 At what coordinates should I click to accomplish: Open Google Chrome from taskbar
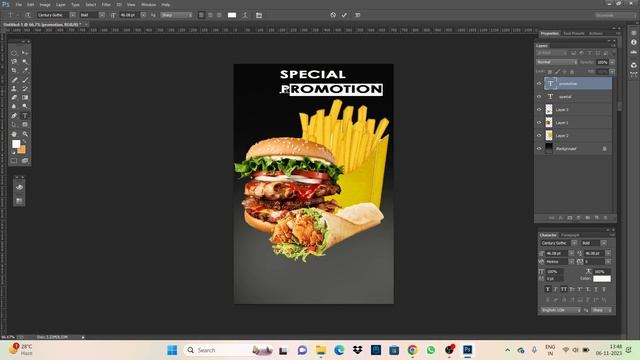pyautogui.click(x=412, y=350)
